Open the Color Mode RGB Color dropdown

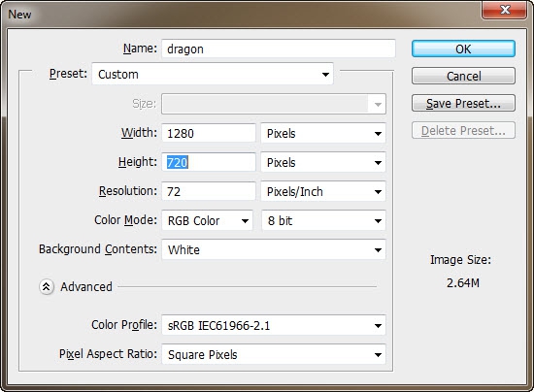[x=208, y=221]
